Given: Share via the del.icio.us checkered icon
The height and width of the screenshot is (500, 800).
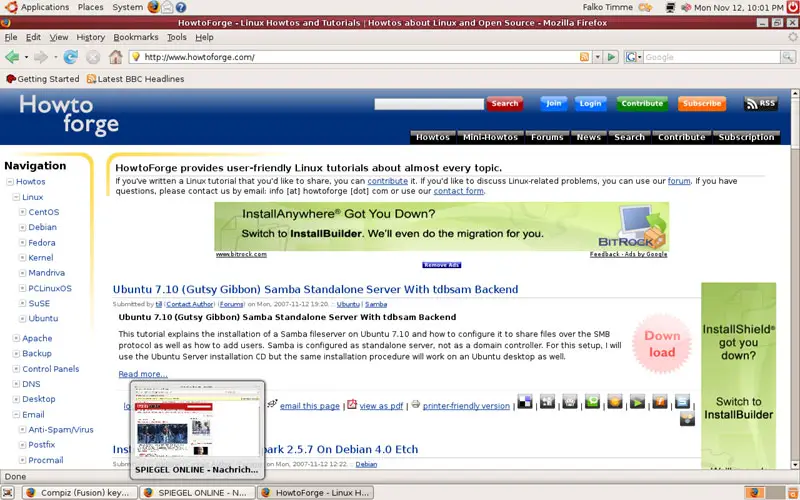Looking at the screenshot, I should click(524, 402).
